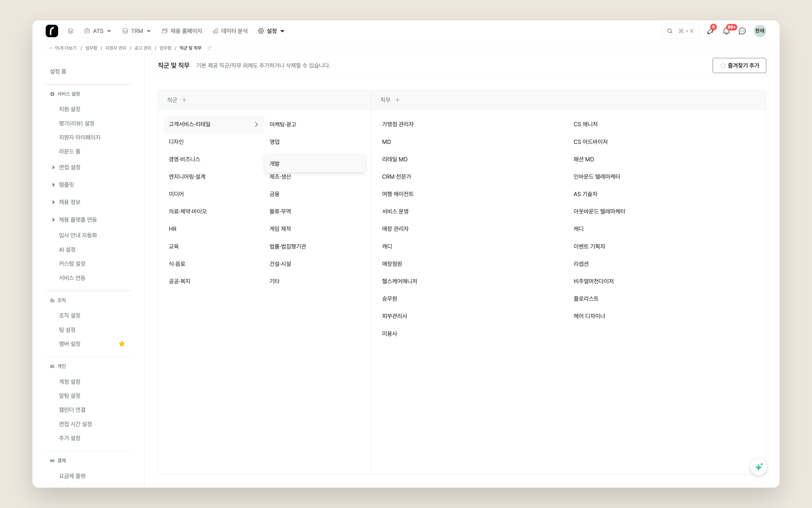Go to 채용 홈페이지 in top navigation
Viewport: 812px width, 508px height.
click(x=182, y=31)
